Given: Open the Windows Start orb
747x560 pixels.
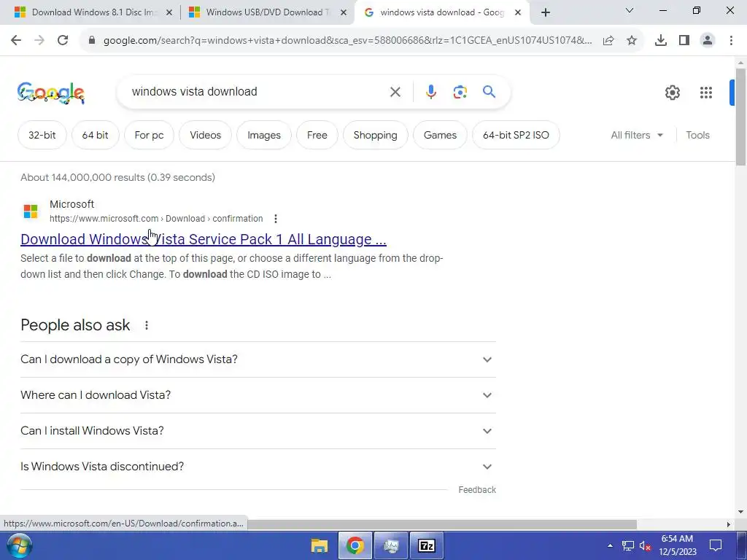Looking at the screenshot, I should 19,545.
